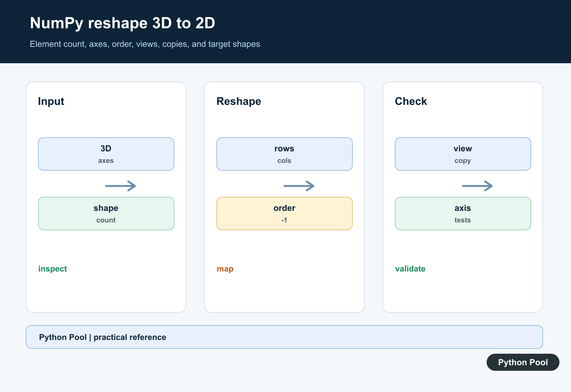Click the subtitle starting with 'Element count, axes'
Screen dimensions: 571x392
tap(145, 44)
